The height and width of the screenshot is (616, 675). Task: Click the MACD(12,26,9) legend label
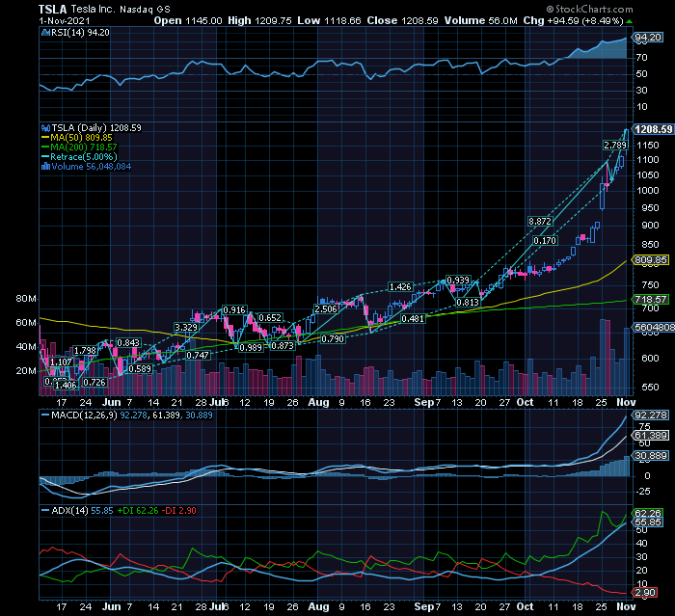tap(84, 415)
